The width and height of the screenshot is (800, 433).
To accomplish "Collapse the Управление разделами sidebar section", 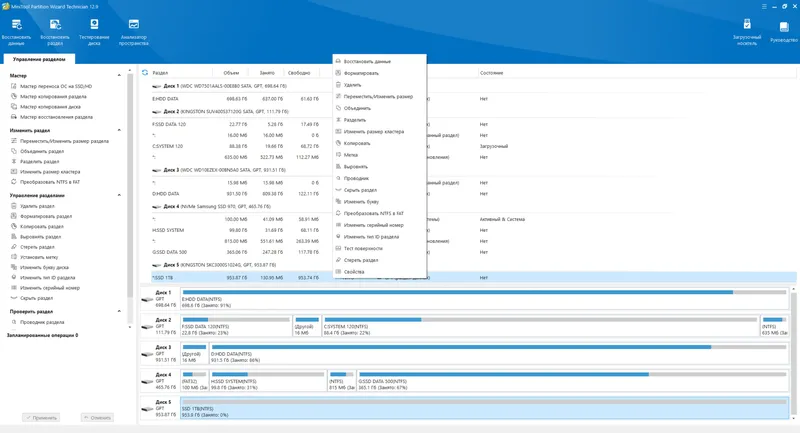I will pyautogui.click(x=119, y=195).
